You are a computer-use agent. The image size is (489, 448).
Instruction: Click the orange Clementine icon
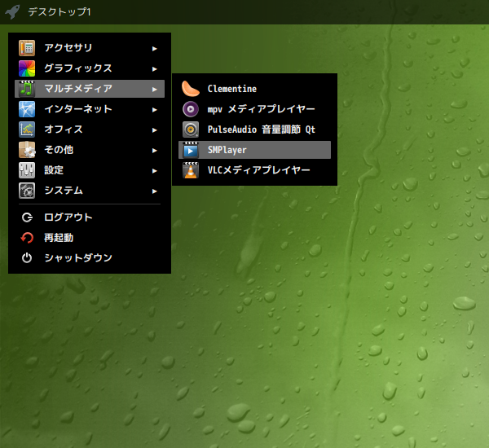coord(191,89)
